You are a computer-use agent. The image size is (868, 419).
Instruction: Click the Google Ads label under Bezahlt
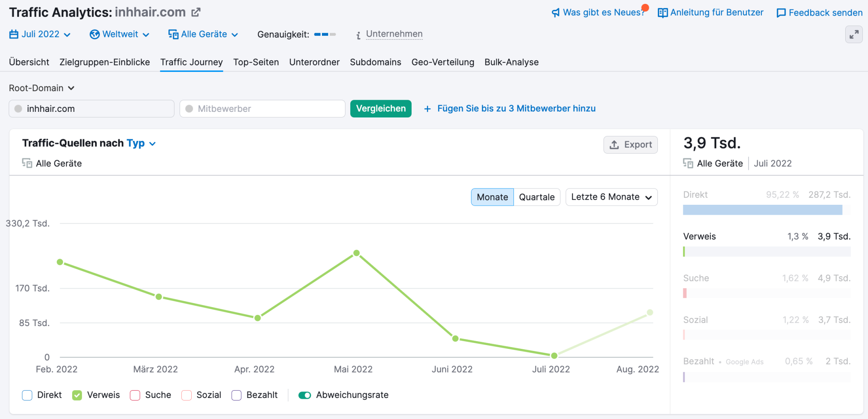745,362
